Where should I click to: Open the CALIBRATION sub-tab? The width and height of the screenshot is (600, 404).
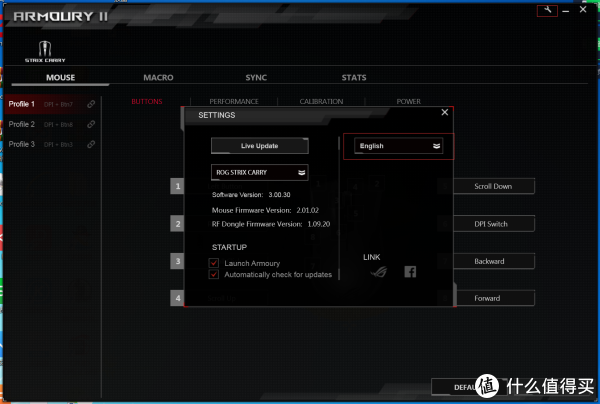pos(321,101)
